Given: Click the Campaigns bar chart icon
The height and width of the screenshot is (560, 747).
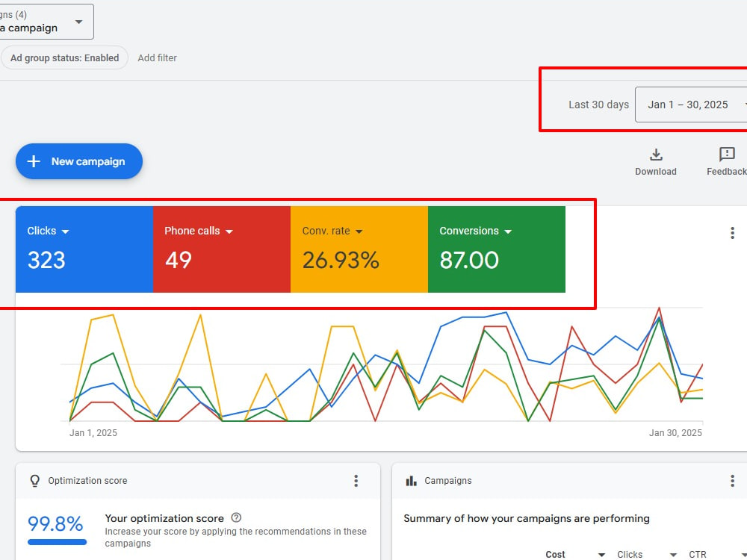Looking at the screenshot, I should [411, 481].
